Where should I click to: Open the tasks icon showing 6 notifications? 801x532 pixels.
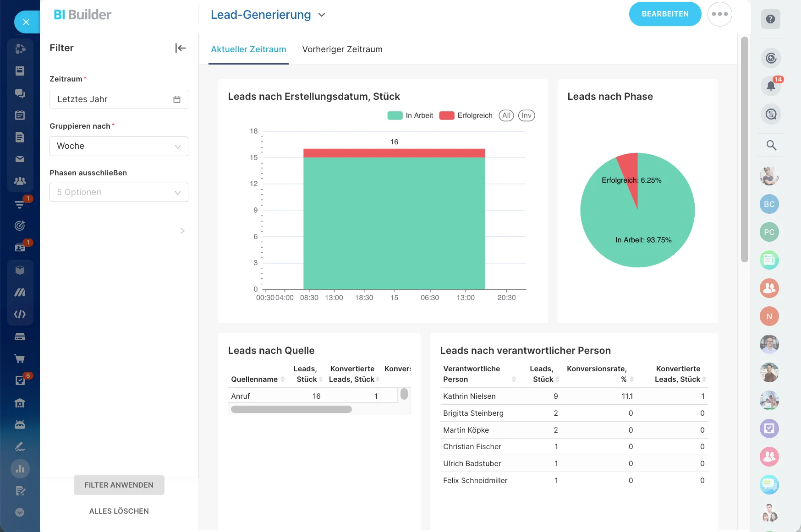(20, 380)
